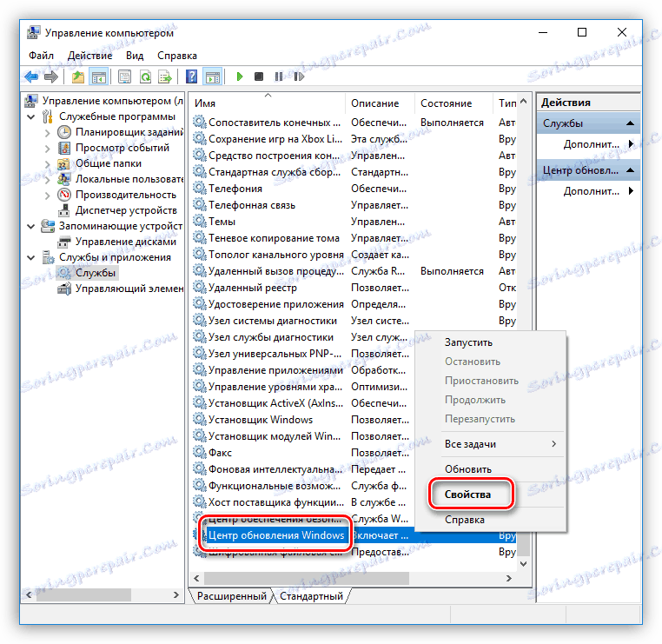Start the service with the green play icon
This screenshot has width=662, height=644.
point(240,76)
